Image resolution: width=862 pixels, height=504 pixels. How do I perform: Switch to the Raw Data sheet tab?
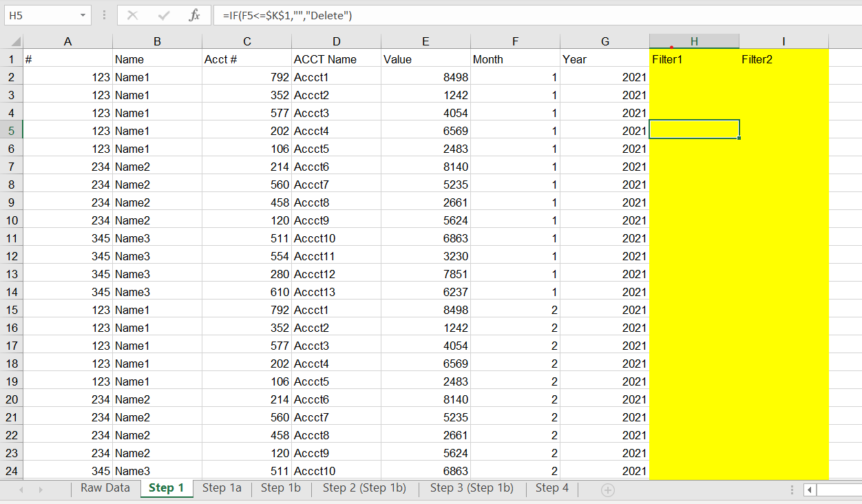pos(105,488)
